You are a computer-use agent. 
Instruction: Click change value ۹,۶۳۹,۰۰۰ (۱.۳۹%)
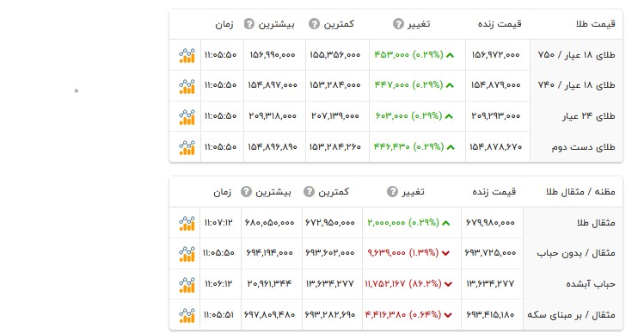(403, 253)
